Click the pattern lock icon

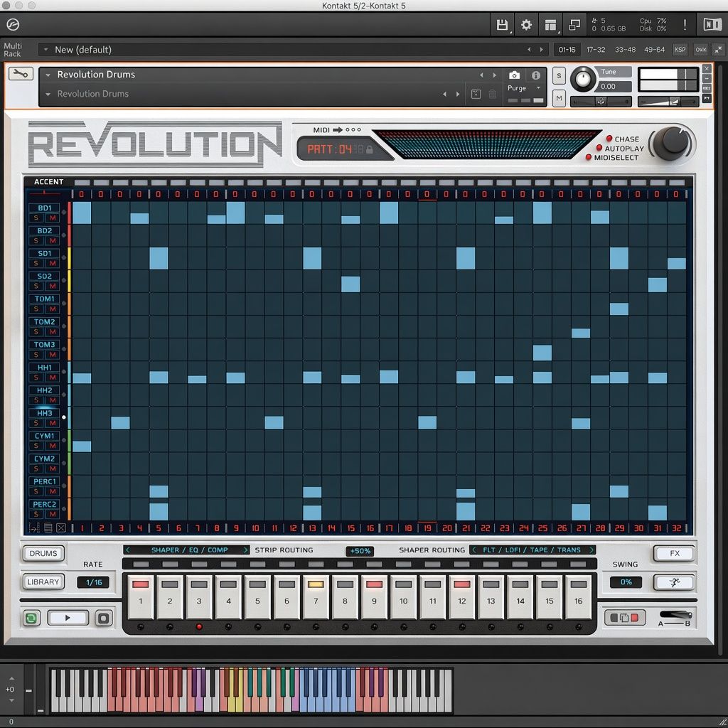370,149
